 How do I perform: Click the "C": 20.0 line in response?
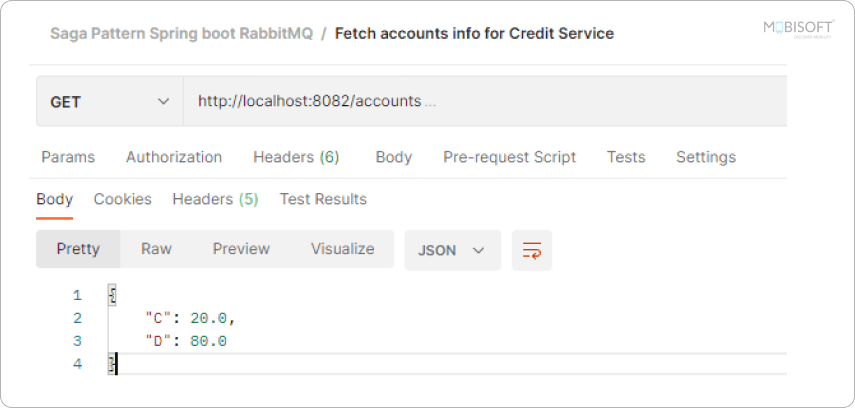190,318
